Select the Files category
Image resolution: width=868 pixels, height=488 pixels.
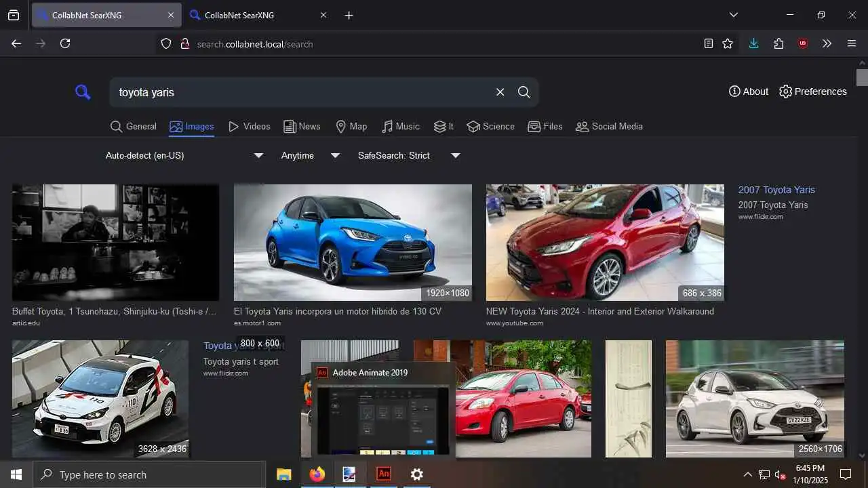click(545, 126)
